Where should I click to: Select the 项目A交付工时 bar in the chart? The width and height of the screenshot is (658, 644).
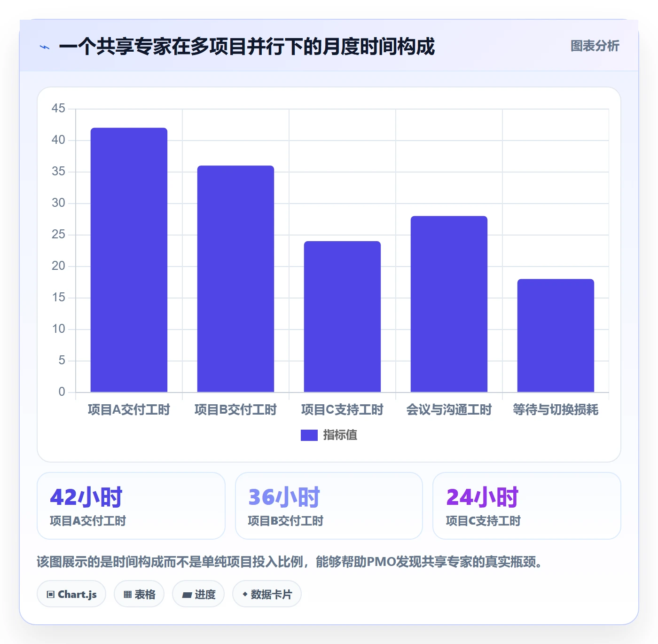(x=129, y=260)
